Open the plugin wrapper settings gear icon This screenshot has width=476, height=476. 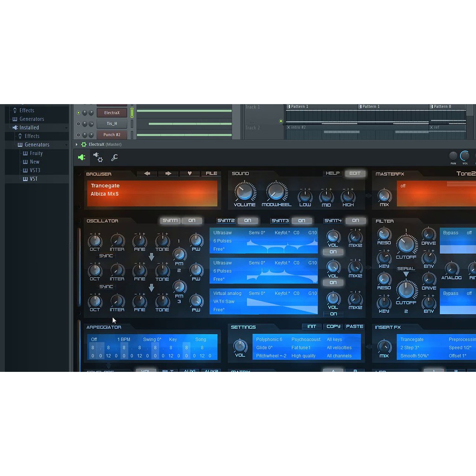coord(98,158)
